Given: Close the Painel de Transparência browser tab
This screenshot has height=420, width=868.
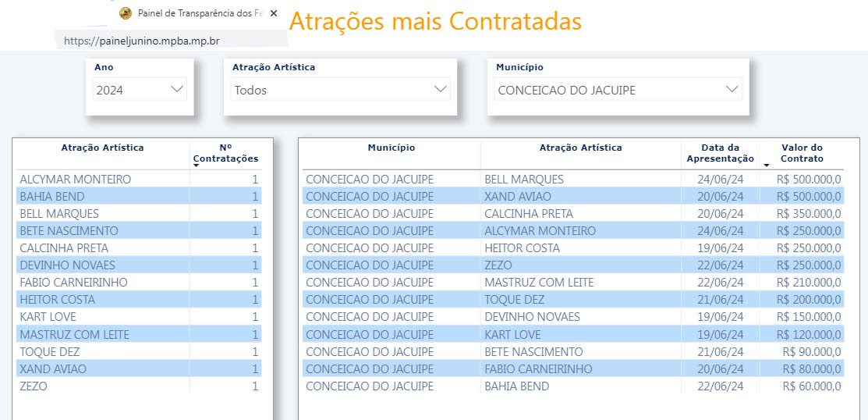Looking at the screenshot, I should (273, 13).
